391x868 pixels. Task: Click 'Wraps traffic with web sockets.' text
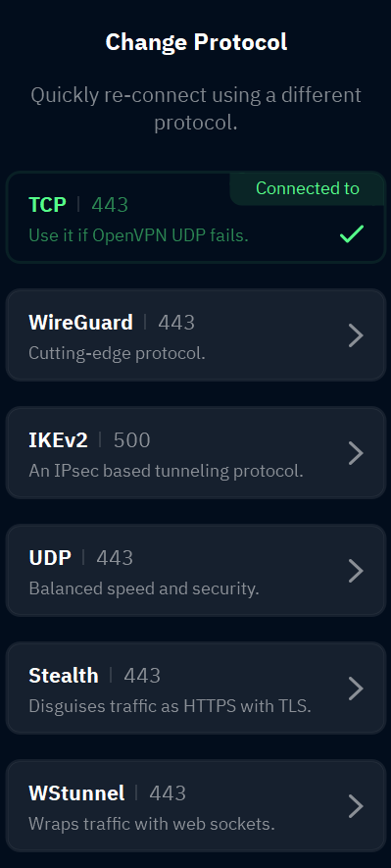[x=152, y=824]
